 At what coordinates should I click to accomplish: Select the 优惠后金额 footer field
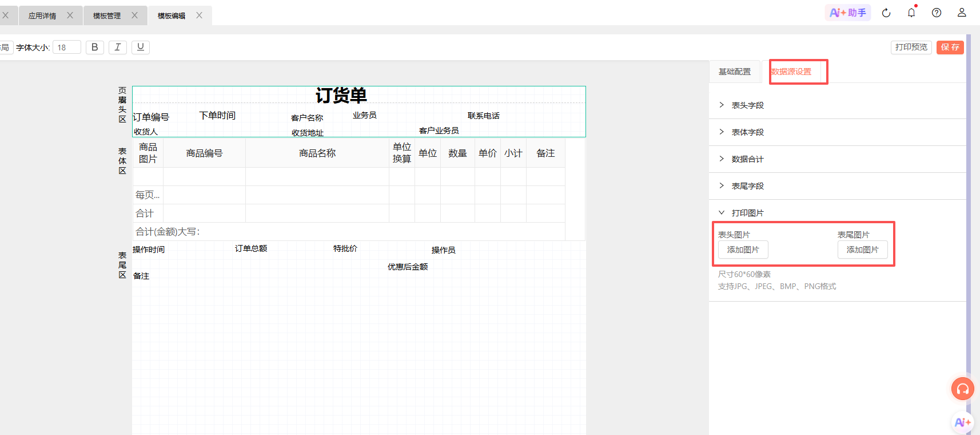408,267
